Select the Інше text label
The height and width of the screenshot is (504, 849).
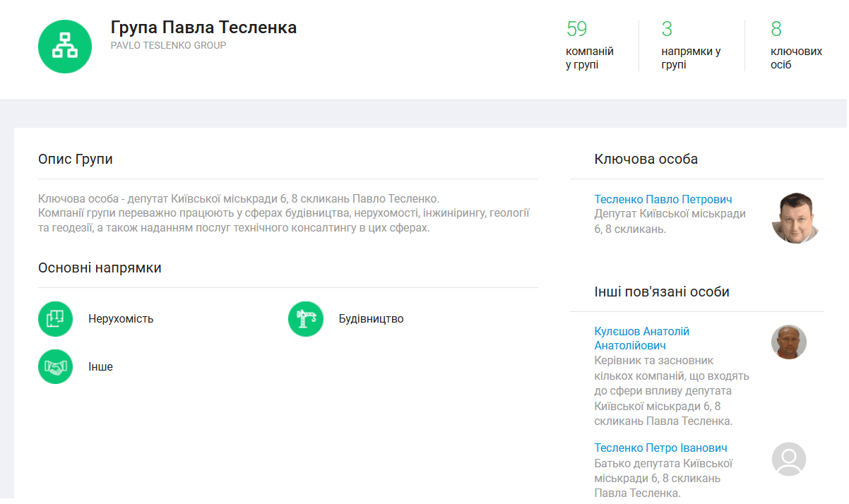100,367
